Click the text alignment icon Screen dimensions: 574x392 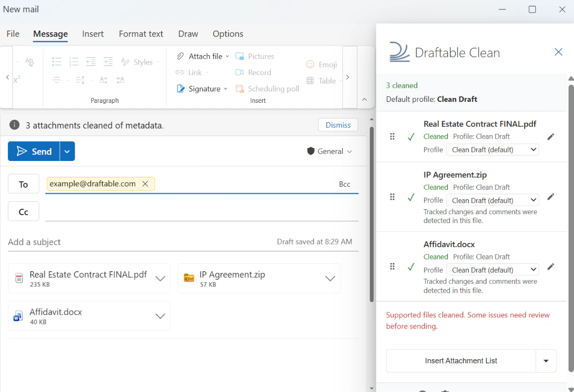click(56, 80)
